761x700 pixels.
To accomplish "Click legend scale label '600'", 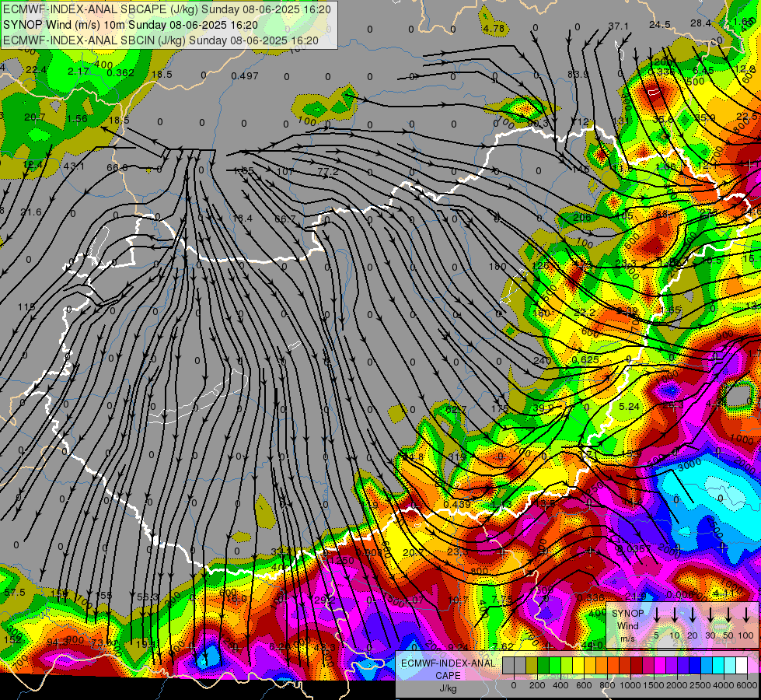I will point(584,685).
